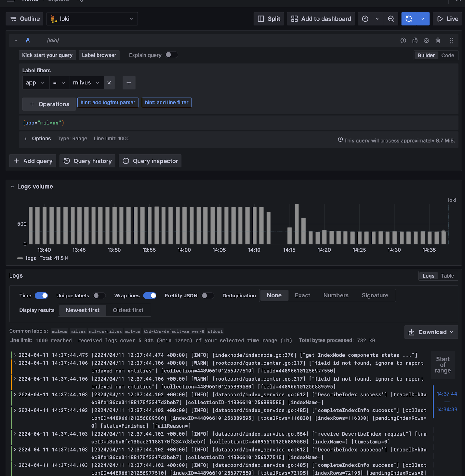Expand the Options section
Image resolution: width=465 pixels, height=476 pixels.
click(x=26, y=139)
